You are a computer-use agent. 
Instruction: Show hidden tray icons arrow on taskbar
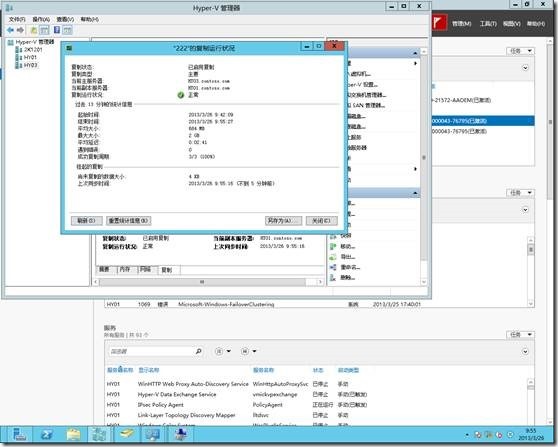coord(467,435)
